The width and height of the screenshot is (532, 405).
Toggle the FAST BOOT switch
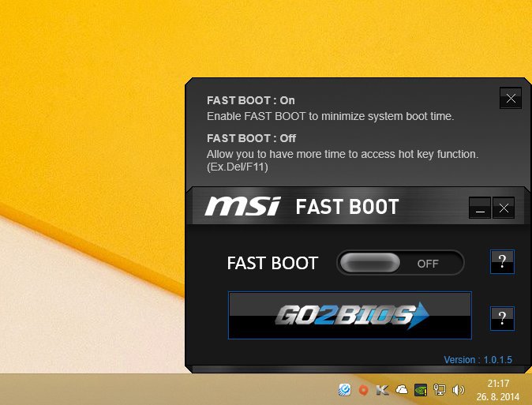coord(400,263)
